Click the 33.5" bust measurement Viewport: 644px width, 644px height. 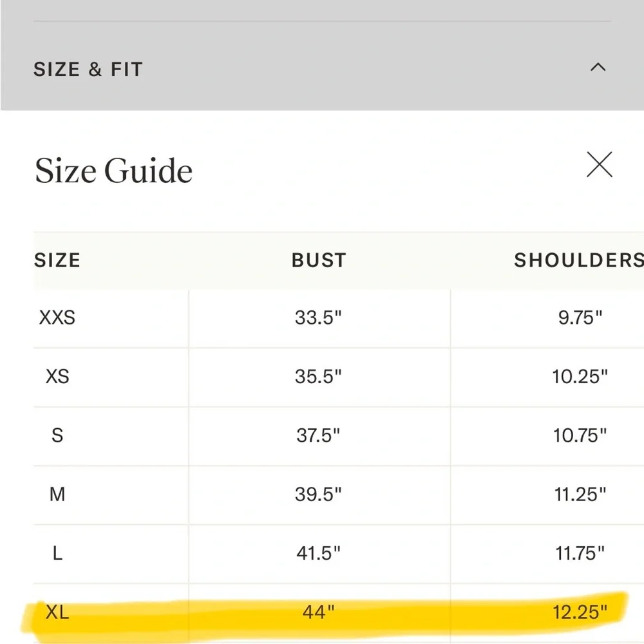point(318,317)
